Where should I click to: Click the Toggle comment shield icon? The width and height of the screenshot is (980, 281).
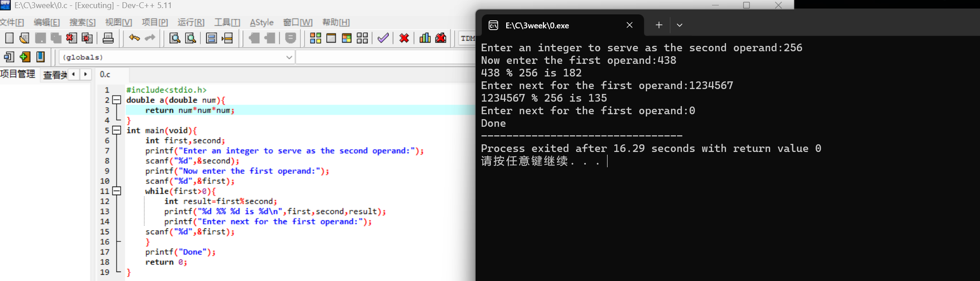[290, 38]
